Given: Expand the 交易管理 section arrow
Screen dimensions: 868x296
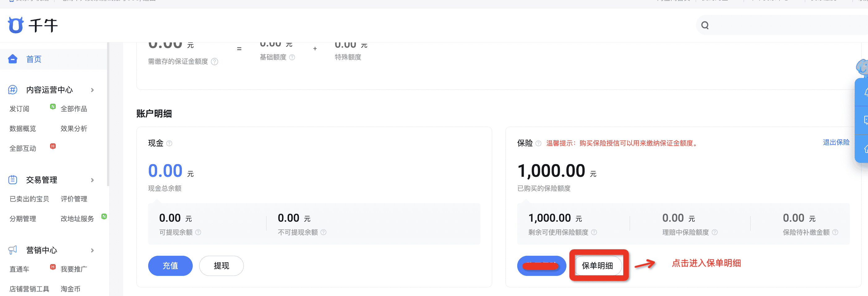Looking at the screenshot, I should (x=92, y=180).
